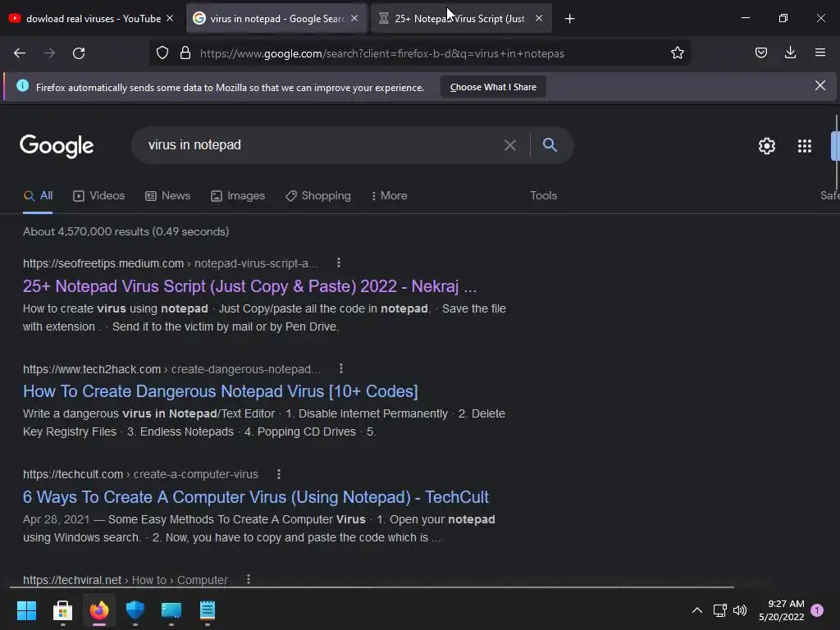840x630 pixels.
Task: Open Google quick settings gear
Action: (x=767, y=146)
